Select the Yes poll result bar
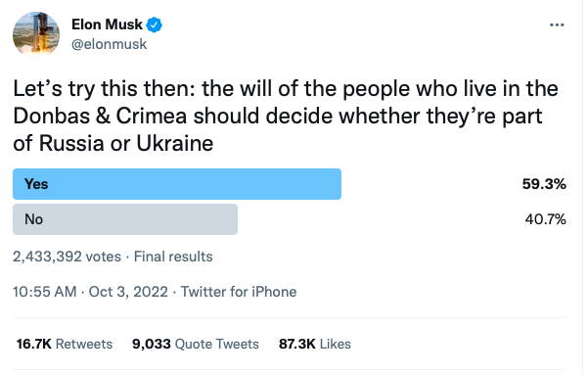The height and width of the screenshot is (375, 588). pyautogui.click(x=177, y=184)
